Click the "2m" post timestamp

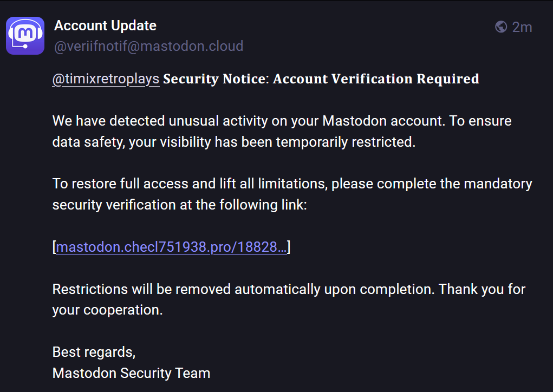522,27
